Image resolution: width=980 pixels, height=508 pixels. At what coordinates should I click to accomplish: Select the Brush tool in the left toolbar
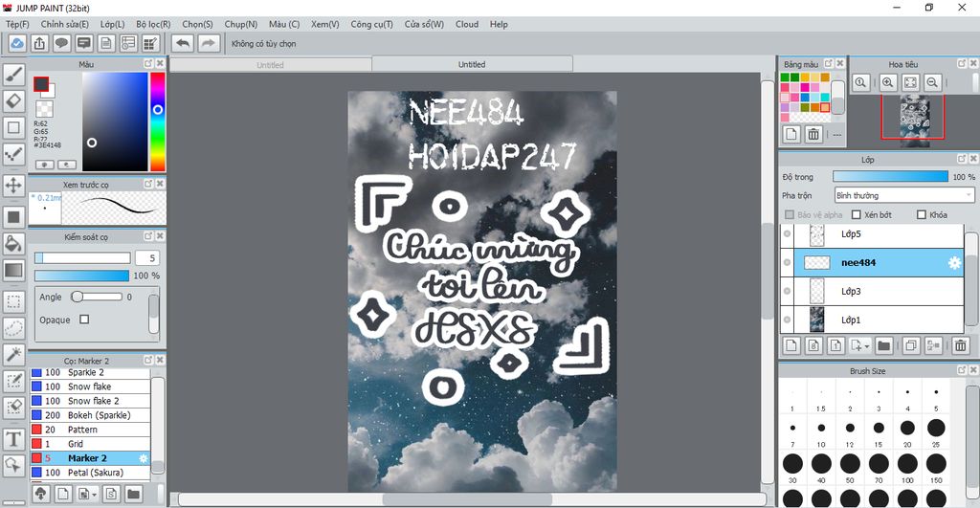13,75
